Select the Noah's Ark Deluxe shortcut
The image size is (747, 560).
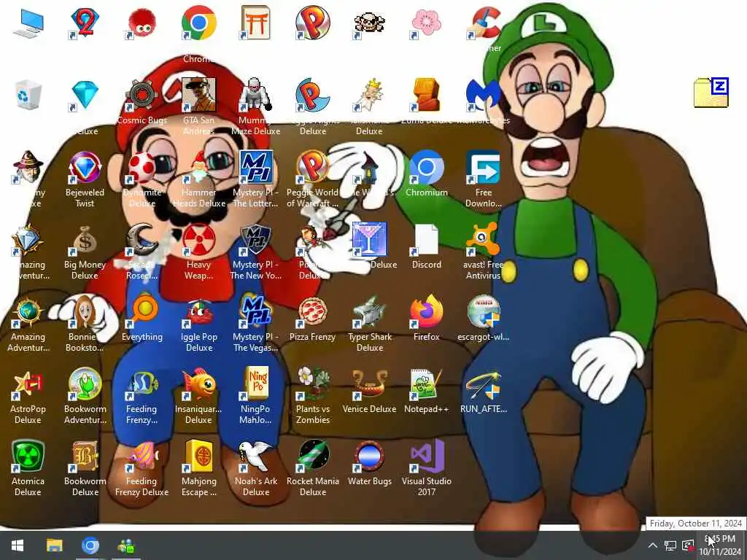click(x=255, y=456)
